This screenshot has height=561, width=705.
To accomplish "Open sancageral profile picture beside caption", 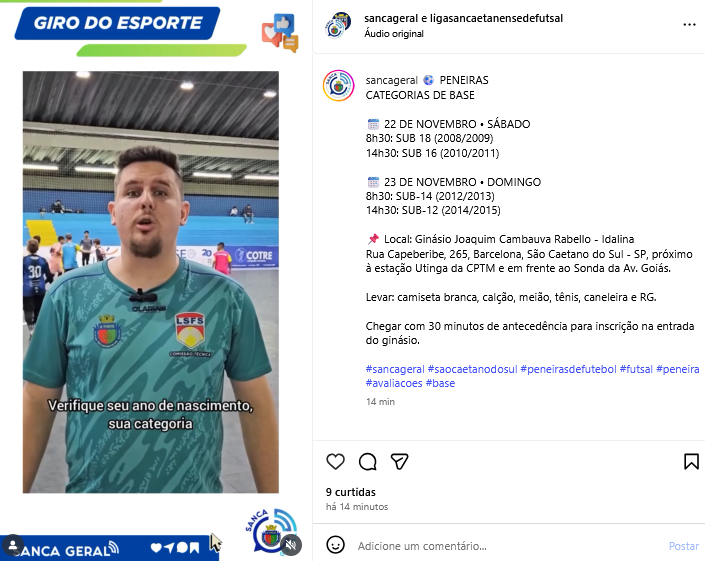I will (339, 85).
